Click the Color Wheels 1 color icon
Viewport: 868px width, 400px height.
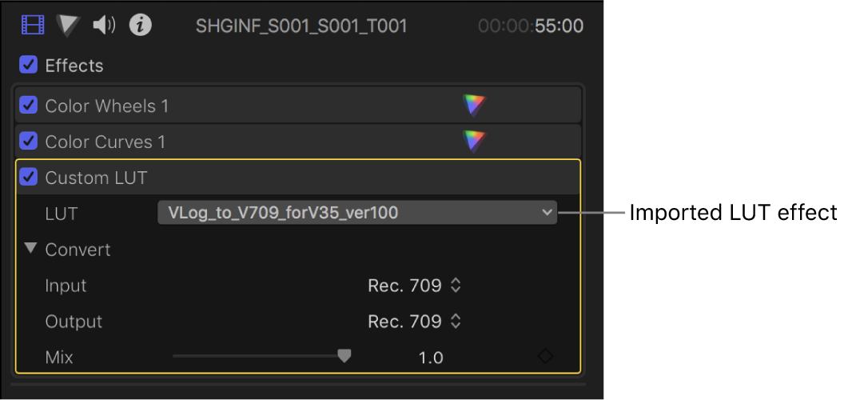474,106
